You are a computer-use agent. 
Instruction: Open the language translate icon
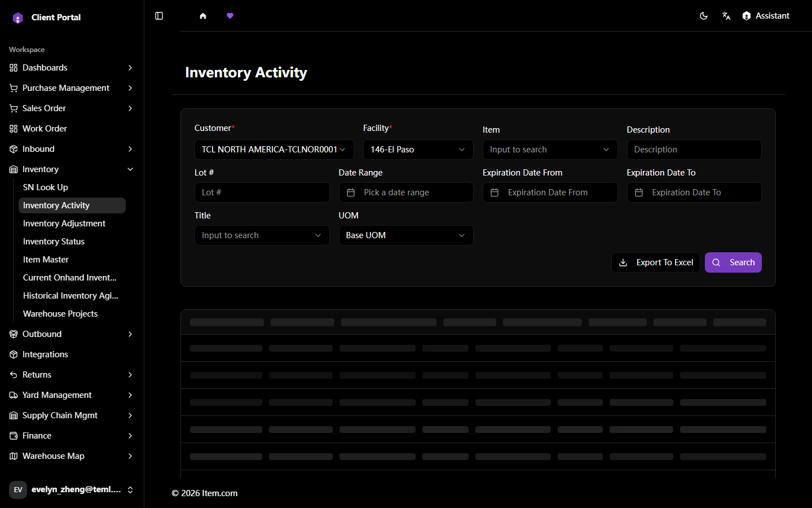tap(726, 16)
